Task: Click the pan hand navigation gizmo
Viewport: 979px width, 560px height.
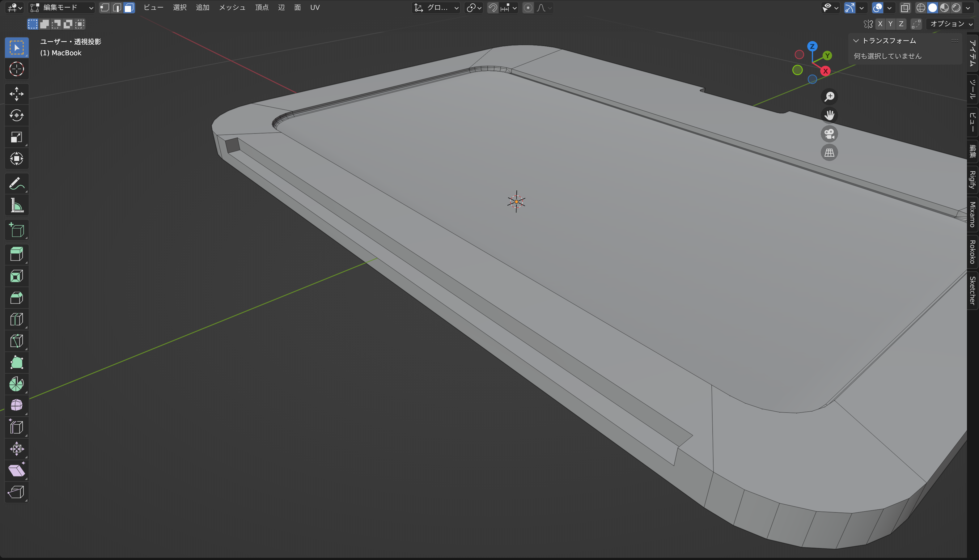Action: point(829,115)
